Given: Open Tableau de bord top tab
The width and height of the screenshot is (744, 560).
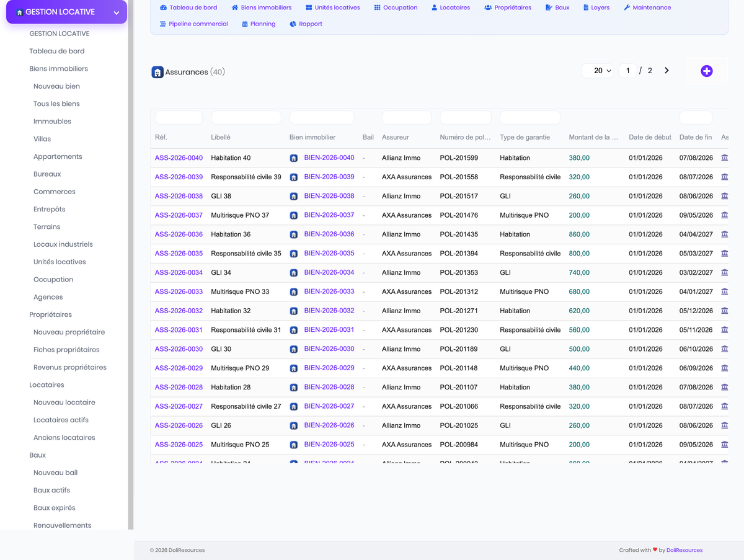Looking at the screenshot, I should click(188, 7).
